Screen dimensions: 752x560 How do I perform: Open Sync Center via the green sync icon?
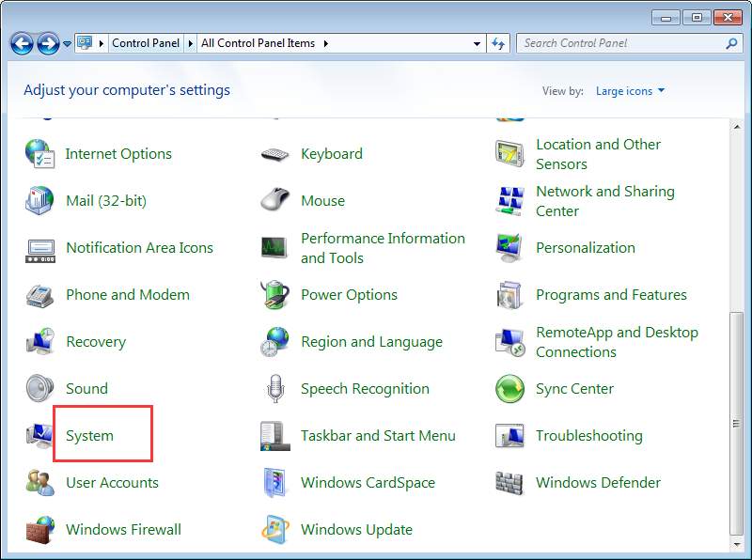pyautogui.click(x=509, y=388)
